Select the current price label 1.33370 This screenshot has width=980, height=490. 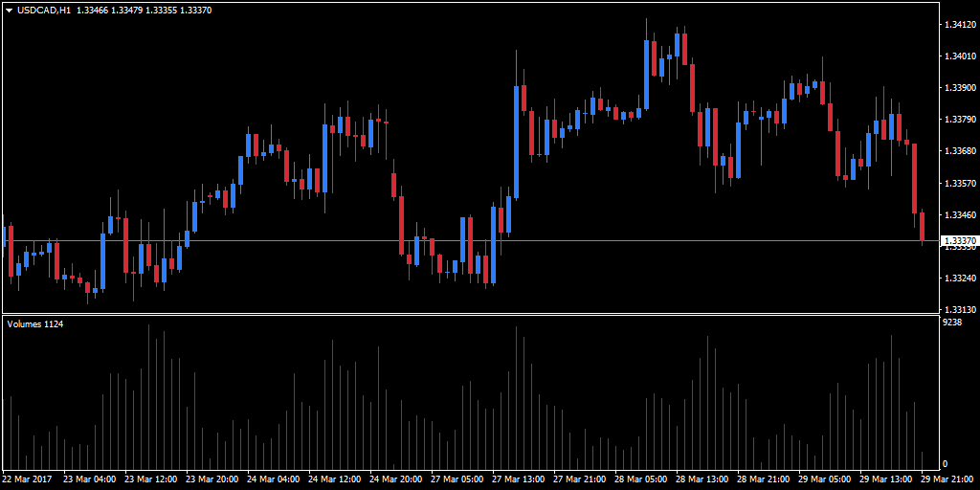[959, 240]
